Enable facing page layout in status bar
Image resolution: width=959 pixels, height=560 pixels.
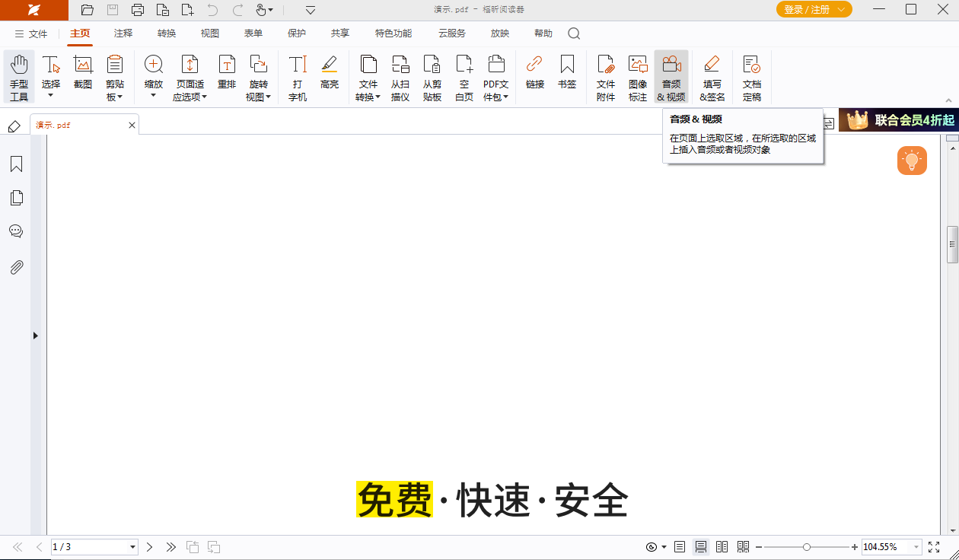[x=722, y=546]
